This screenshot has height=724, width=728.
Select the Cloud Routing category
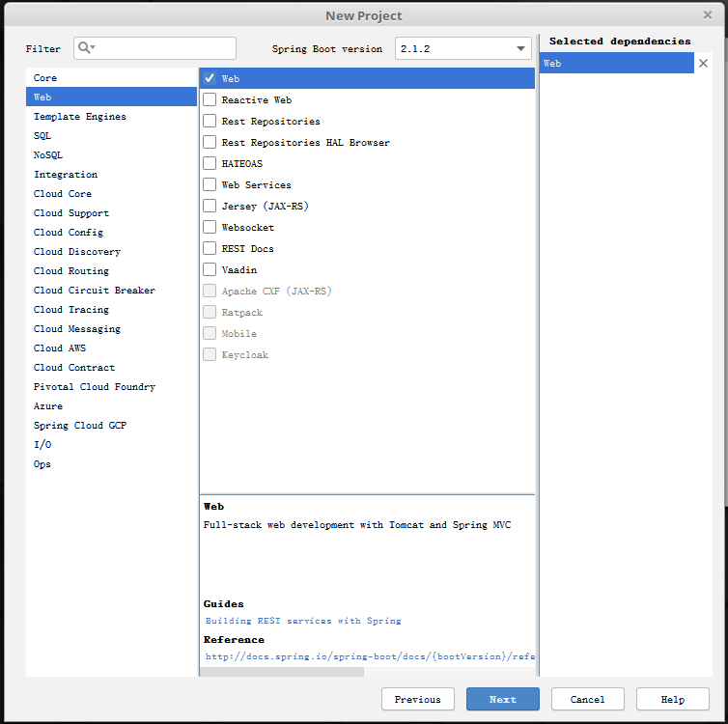pyautogui.click(x=111, y=270)
